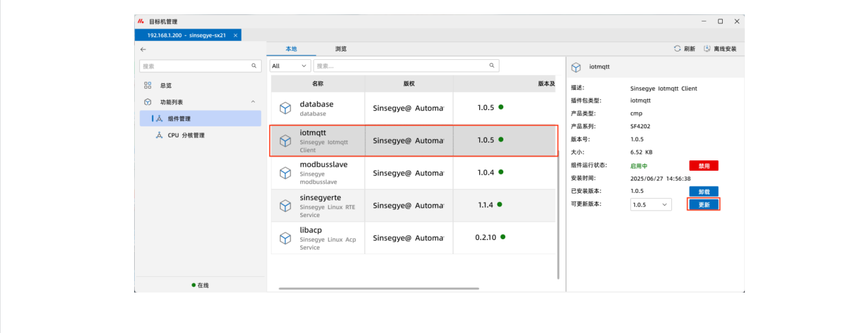
Task: Close the 192.168.1.200 connection tab
Action: pyautogui.click(x=235, y=35)
